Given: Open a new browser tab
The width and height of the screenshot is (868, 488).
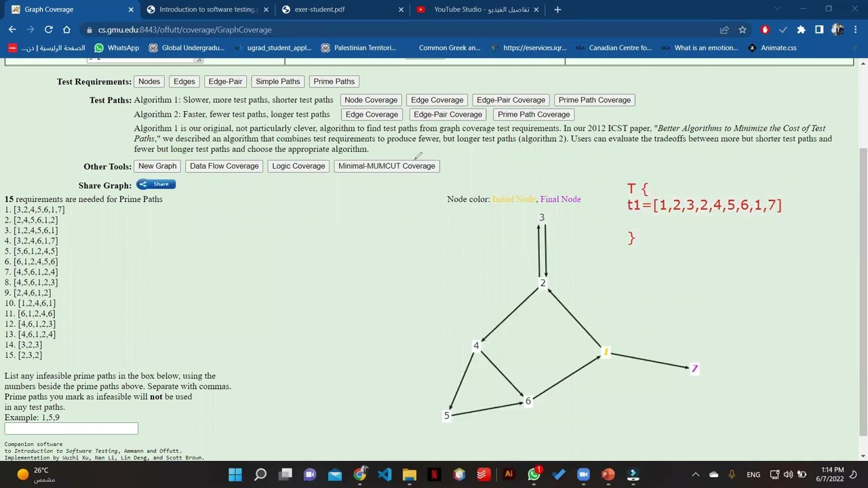Looking at the screenshot, I should [557, 9].
